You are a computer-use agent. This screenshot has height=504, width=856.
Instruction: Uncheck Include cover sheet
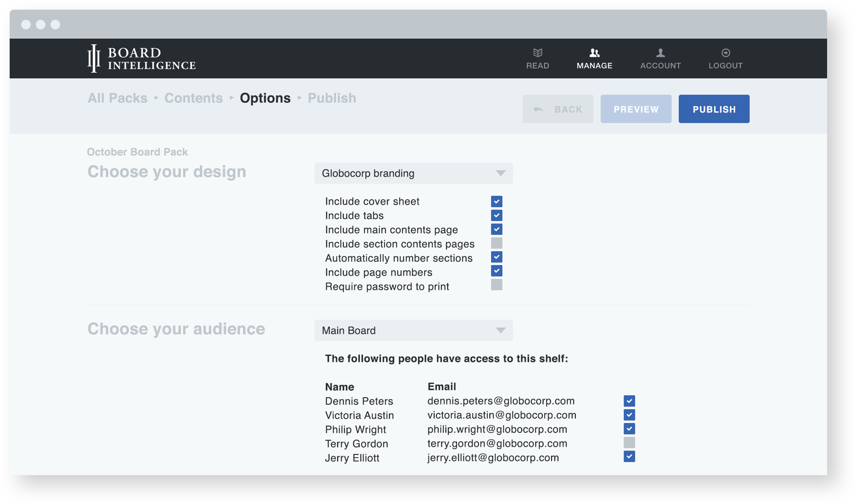coord(496,201)
